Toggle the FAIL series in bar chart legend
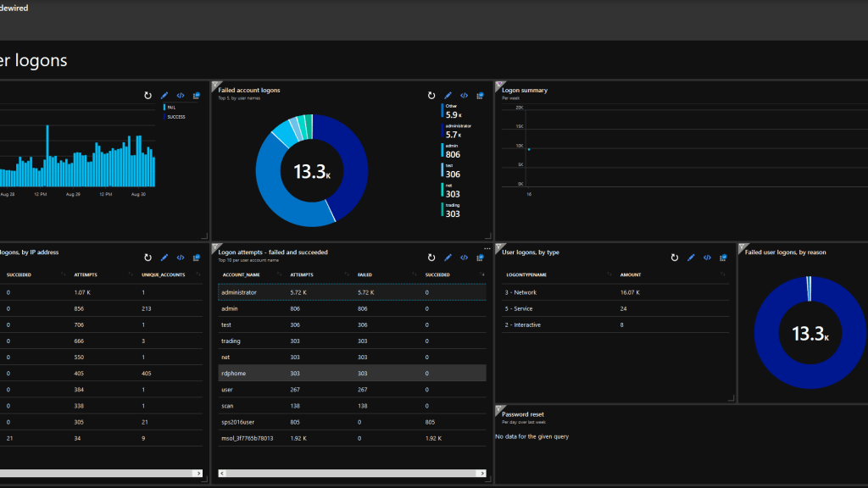The height and width of the screenshot is (488, 868). 171,108
